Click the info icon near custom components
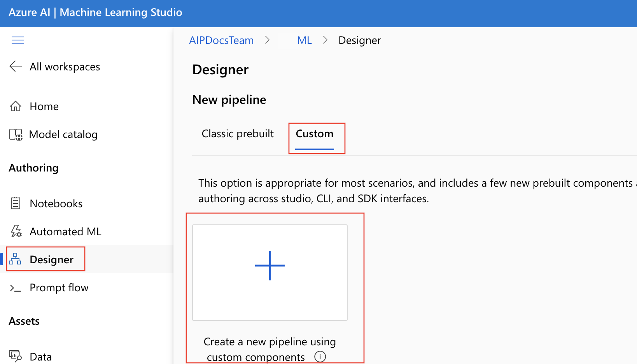Image resolution: width=637 pixels, height=364 pixels. point(320,357)
